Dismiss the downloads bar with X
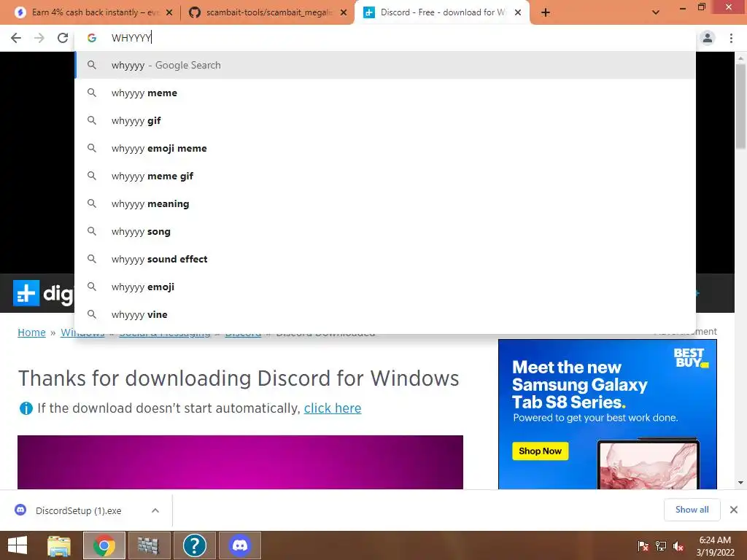 pyautogui.click(x=734, y=510)
